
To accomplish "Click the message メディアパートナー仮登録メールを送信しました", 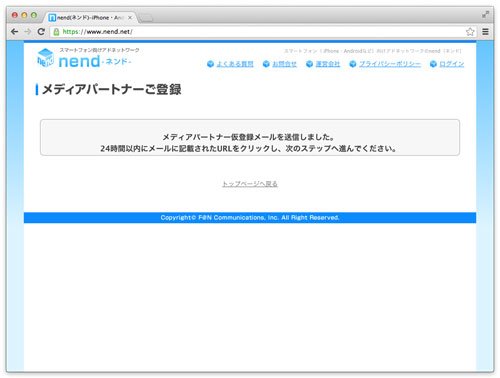I will point(249,137).
